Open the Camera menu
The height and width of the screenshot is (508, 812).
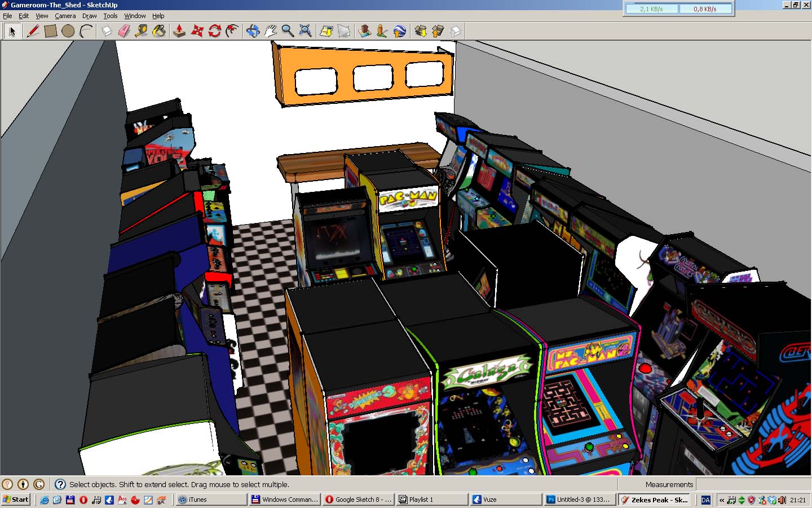click(65, 16)
